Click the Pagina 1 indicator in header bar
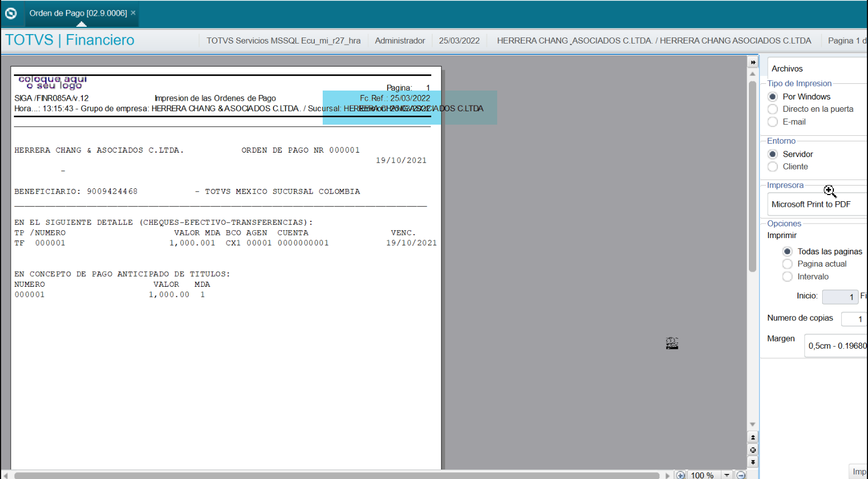The height and width of the screenshot is (479, 868). pyautogui.click(x=847, y=41)
